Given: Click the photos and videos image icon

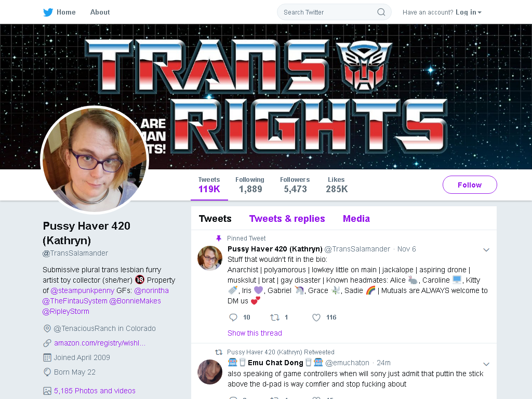Looking at the screenshot, I should click(47, 391).
